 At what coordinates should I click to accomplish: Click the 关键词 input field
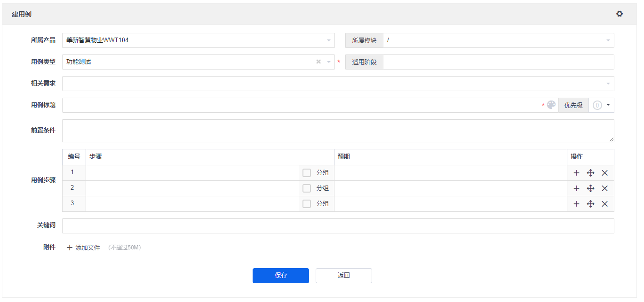coord(338,226)
